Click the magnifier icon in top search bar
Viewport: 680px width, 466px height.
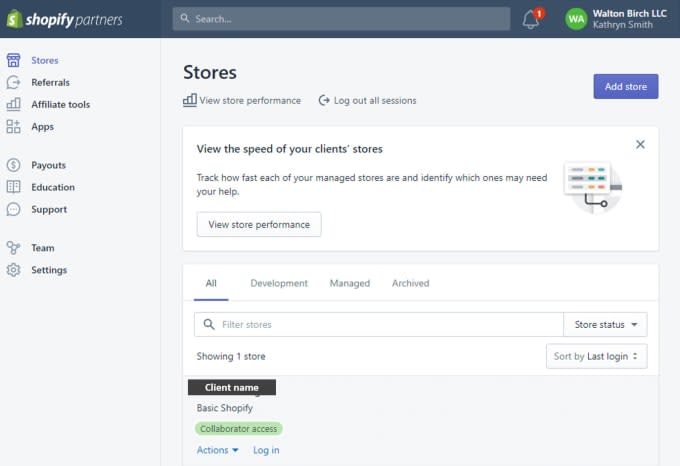tap(185, 18)
